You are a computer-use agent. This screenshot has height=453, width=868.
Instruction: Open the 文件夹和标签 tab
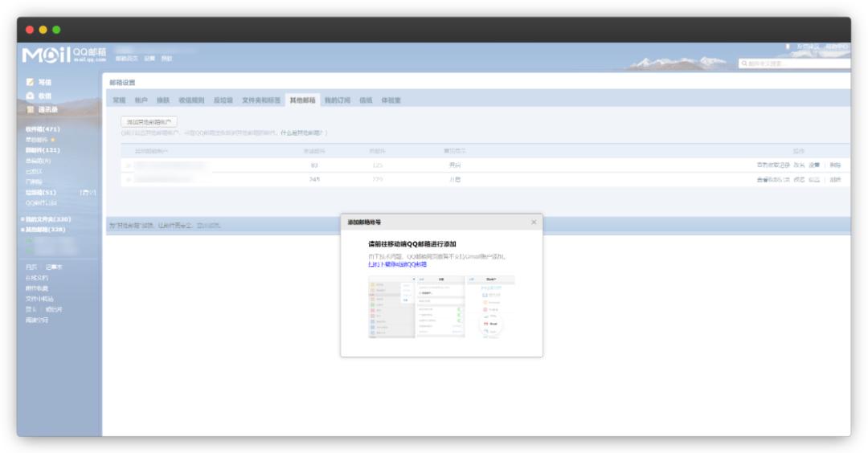click(x=260, y=100)
